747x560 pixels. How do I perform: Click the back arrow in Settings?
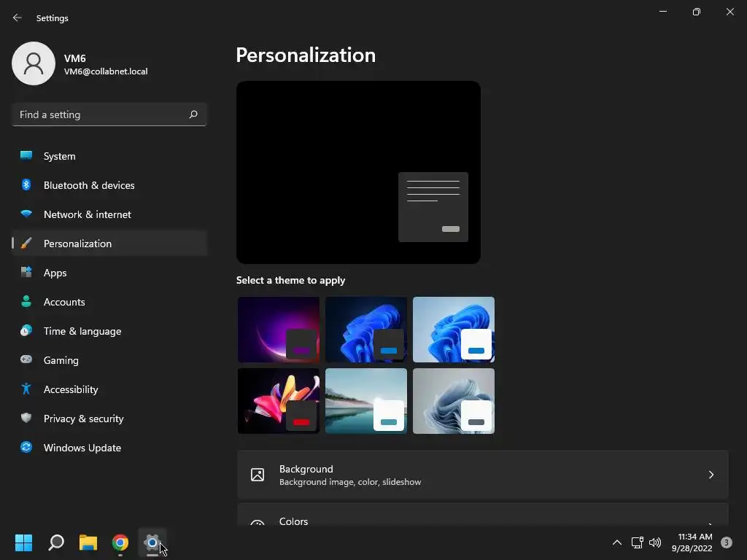pos(18,17)
